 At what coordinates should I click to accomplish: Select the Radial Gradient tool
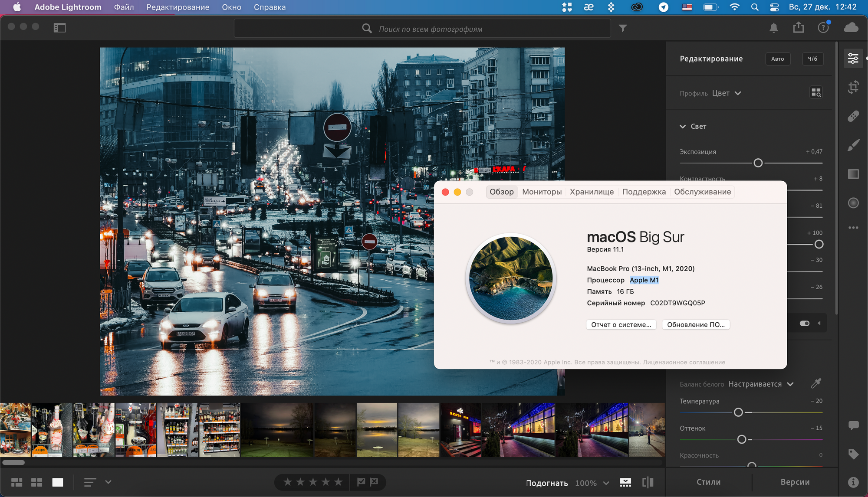(x=853, y=203)
